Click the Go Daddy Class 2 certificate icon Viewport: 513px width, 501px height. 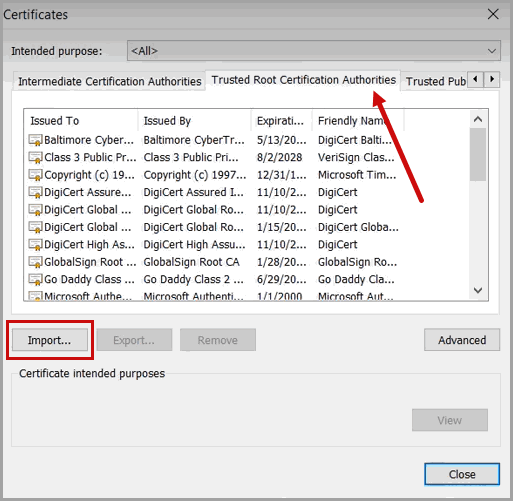35,279
